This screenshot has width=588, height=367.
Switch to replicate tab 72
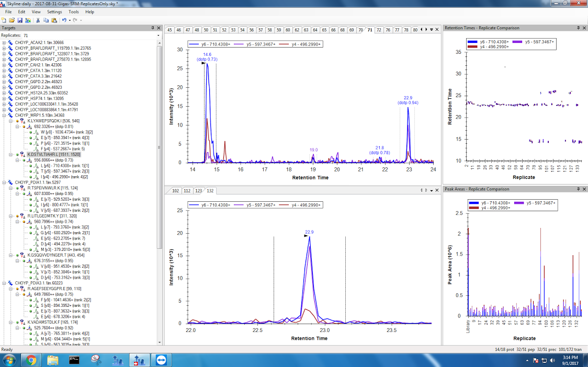pyautogui.click(x=379, y=30)
